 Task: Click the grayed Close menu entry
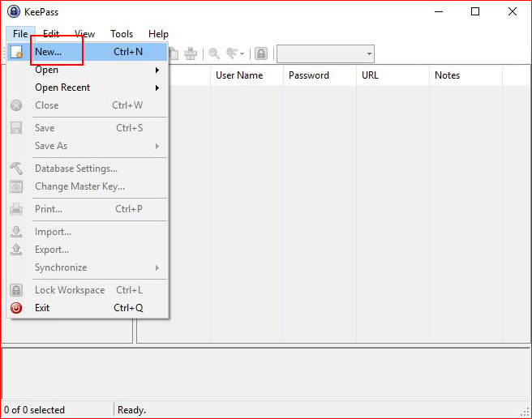pyautogui.click(x=88, y=105)
